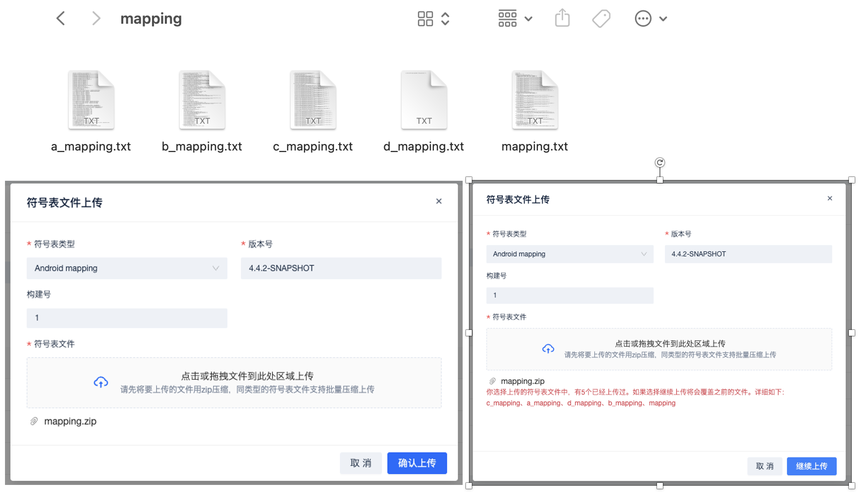Click 取消 button in right dialog

765,466
